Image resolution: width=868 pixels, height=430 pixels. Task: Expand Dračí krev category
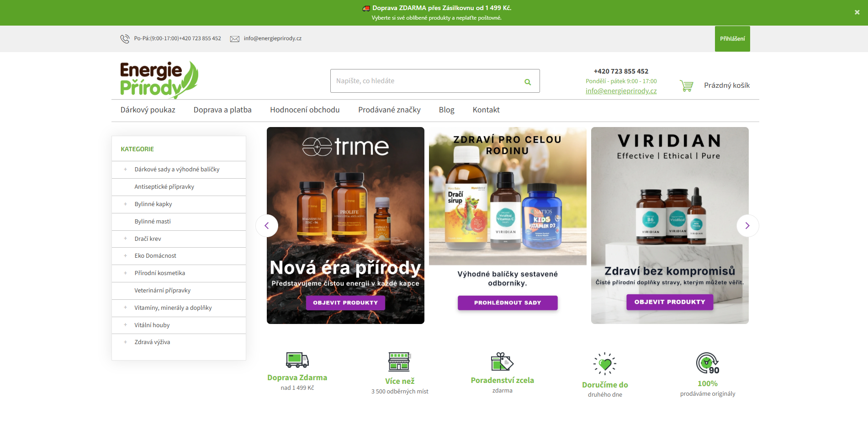pos(125,239)
